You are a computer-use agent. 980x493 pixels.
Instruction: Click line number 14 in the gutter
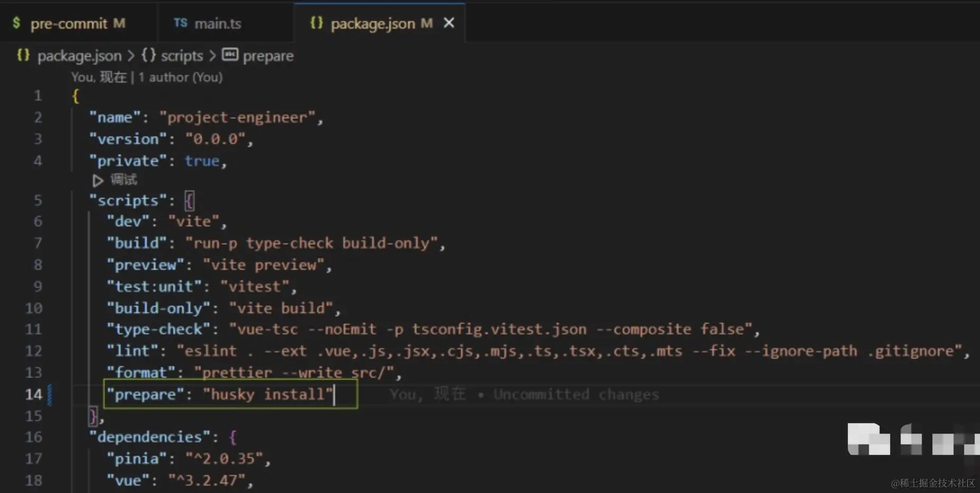point(34,395)
